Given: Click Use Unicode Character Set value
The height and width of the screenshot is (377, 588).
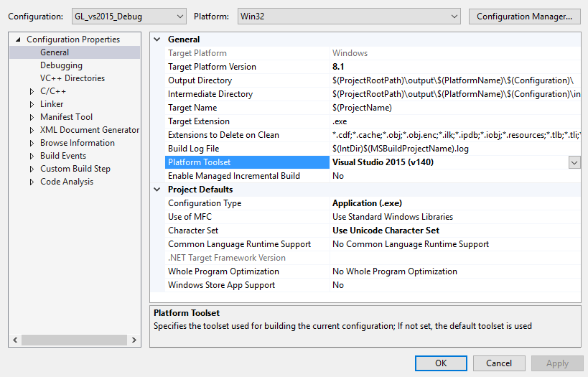Looking at the screenshot, I should [x=386, y=231].
